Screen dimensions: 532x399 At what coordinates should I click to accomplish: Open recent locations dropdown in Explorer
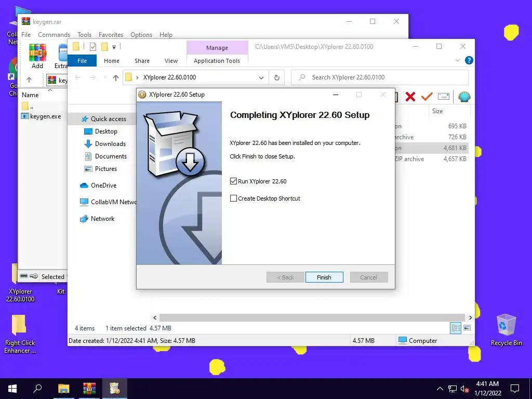click(105, 77)
